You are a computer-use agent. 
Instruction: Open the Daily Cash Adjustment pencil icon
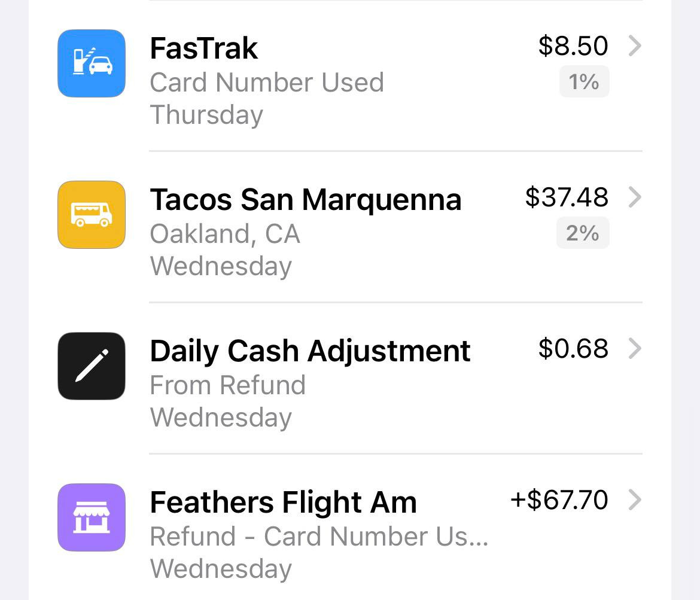[x=91, y=366]
